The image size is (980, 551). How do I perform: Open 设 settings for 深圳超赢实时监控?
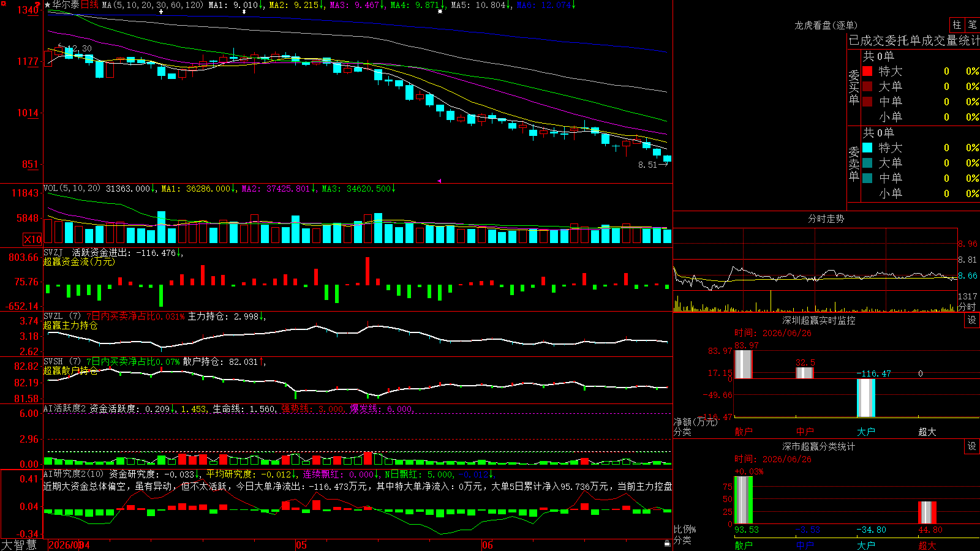pyautogui.click(x=971, y=320)
